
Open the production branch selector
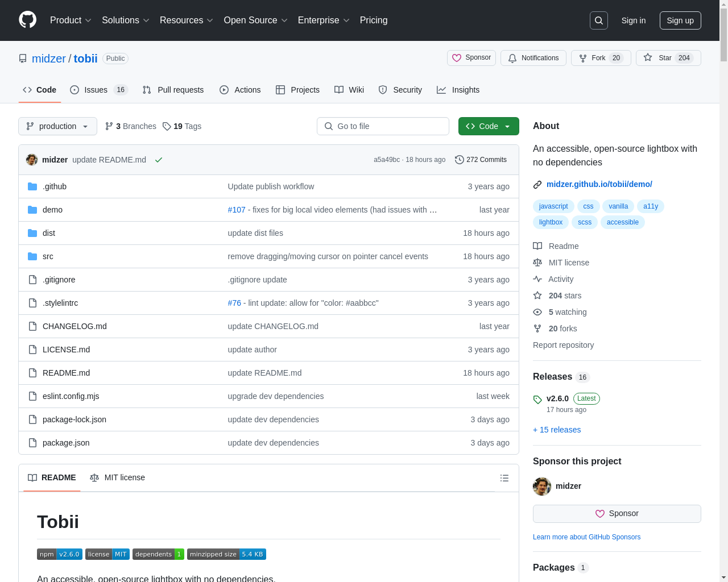point(57,126)
